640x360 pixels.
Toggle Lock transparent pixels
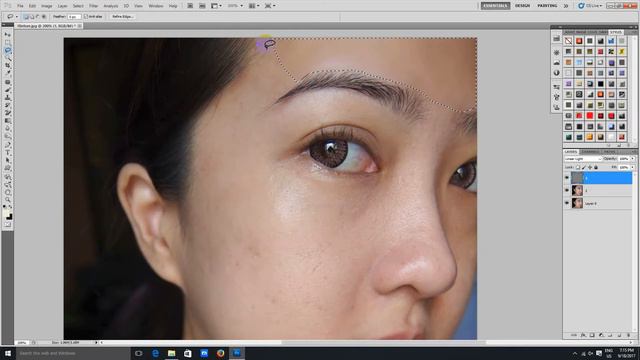(x=578, y=167)
